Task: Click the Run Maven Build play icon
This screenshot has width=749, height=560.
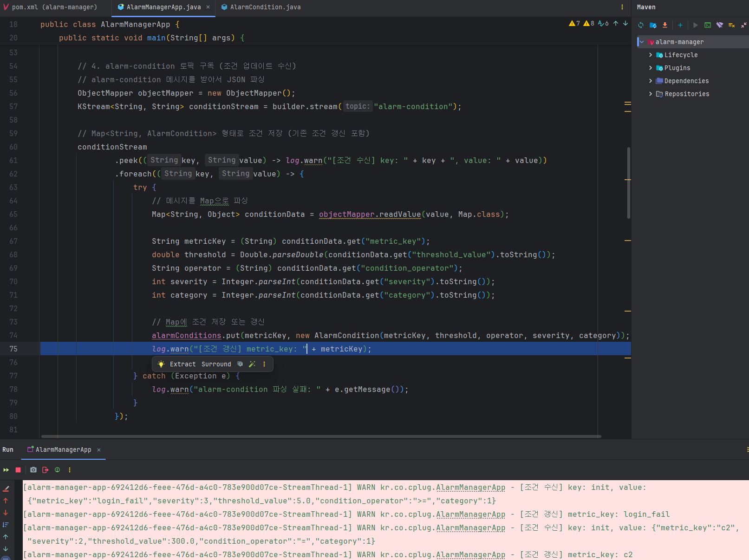Action: pos(695,25)
